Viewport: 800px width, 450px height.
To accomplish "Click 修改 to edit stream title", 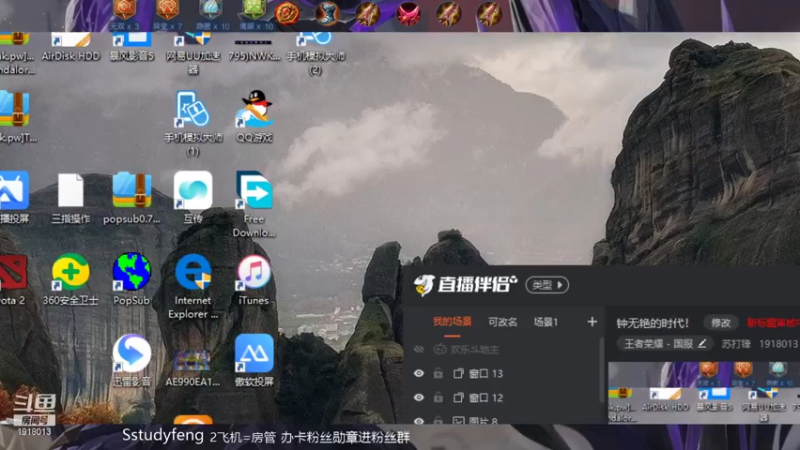I will point(721,322).
